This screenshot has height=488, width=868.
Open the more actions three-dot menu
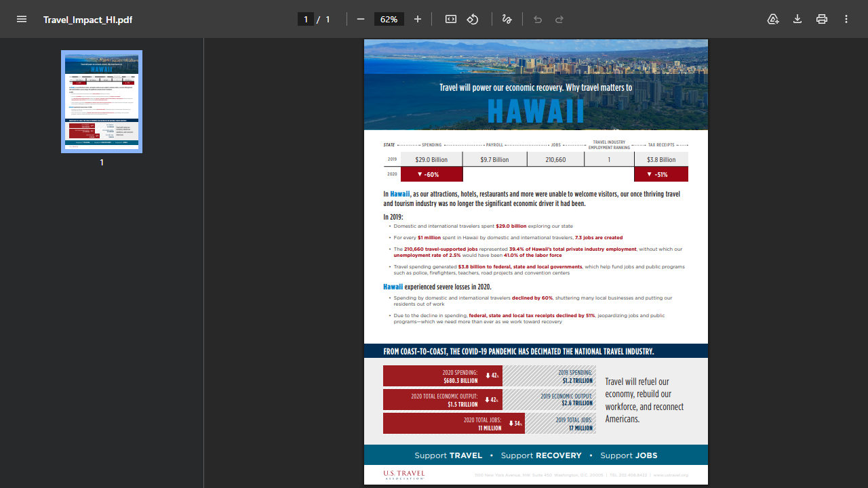coord(846,19)
